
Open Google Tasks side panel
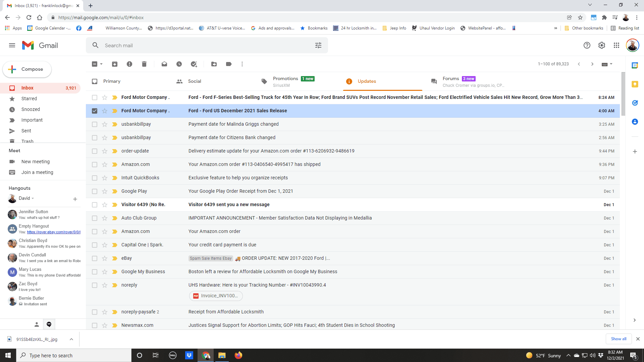tap(635, 103)
